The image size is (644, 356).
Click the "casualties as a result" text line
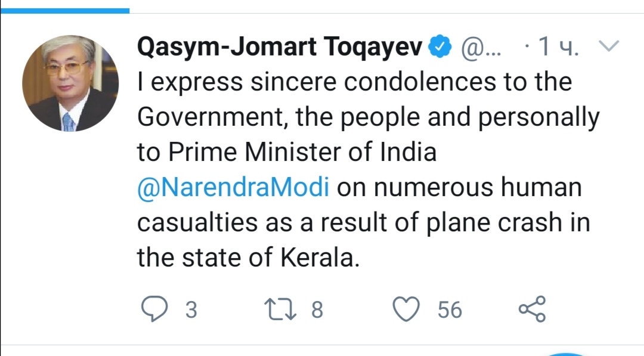363,223
